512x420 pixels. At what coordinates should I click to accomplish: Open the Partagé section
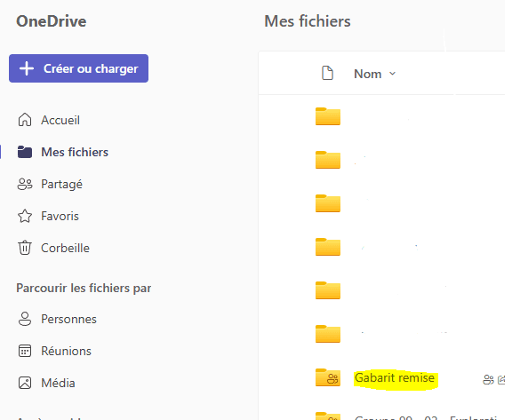tap(61, 184)
